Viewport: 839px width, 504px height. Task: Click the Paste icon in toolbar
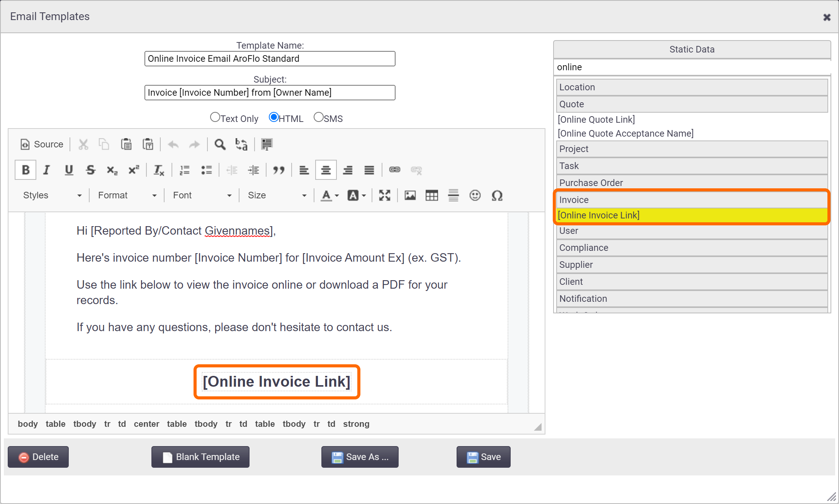tap(126, 144)
